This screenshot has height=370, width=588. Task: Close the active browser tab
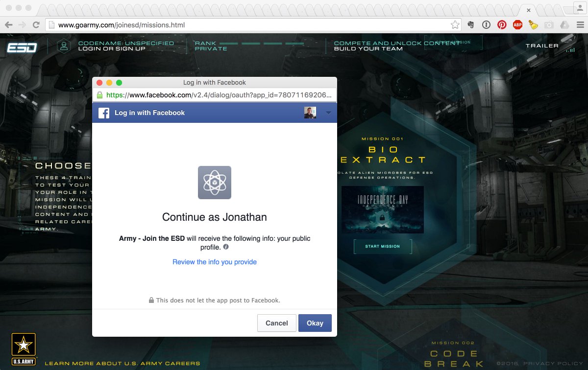(x=529, y=10)
